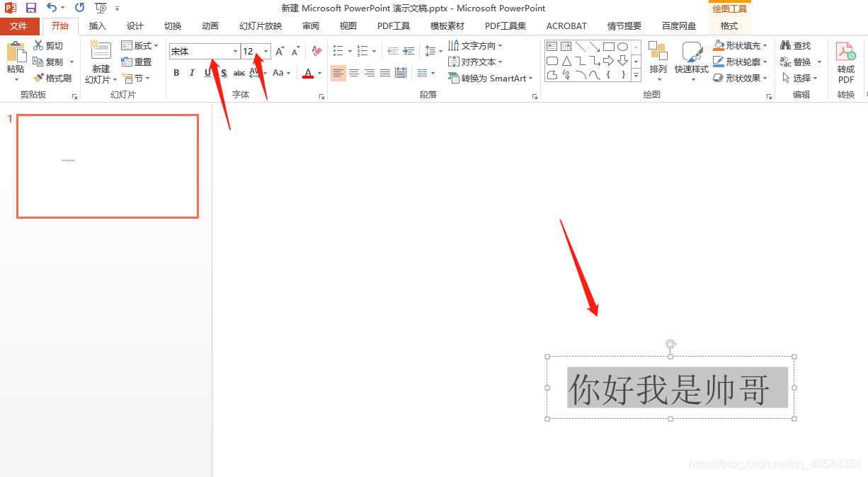
Task: Click the Paste (粘贴) clipboard icon
Action: point(16,53)
